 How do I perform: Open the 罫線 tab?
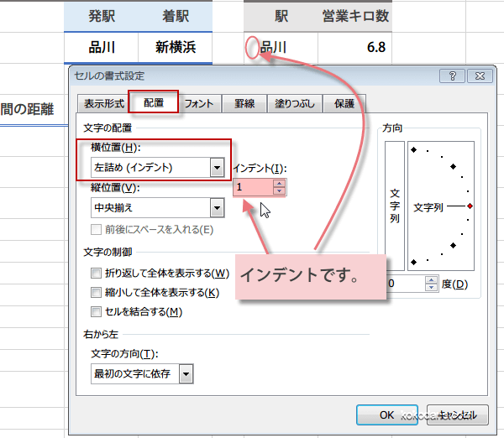[x=244, y=103]
